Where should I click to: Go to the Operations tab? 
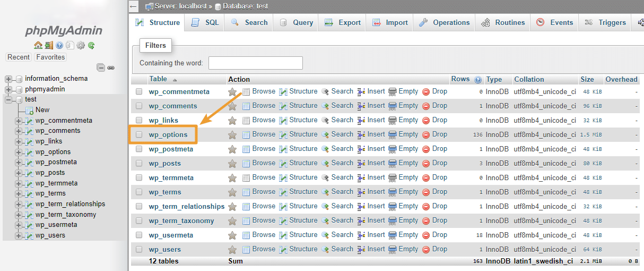point(445,23)
